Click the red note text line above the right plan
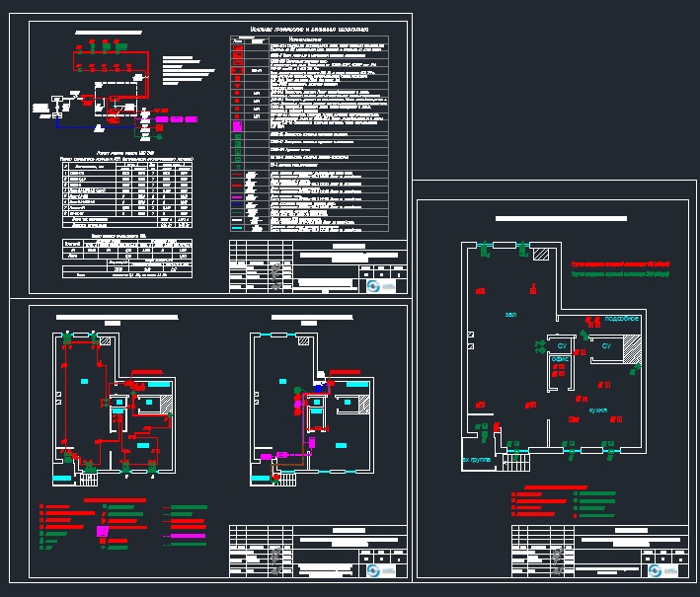Viewport: 700px width, 597px height. click(x=620, y=263)
